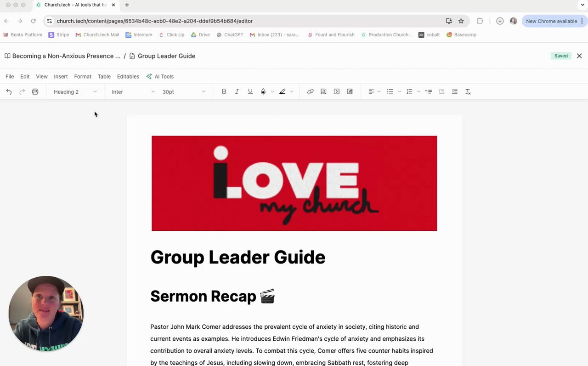Image resolution: width=588 pixels, height=366 pixels.
Task: Open a new browser tab
Action: coord(127,5)
